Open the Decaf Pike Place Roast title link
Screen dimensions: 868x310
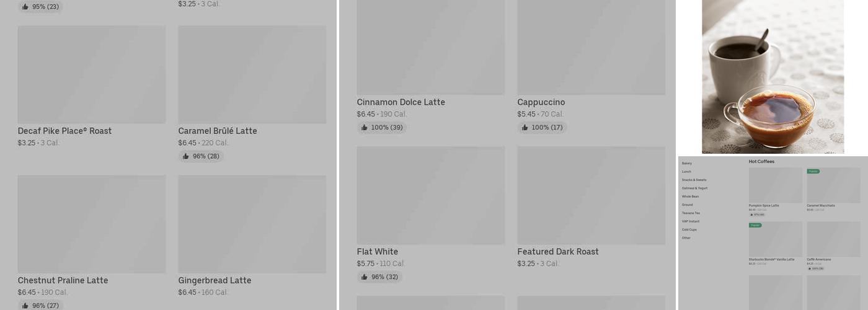[x=64, y=131]
